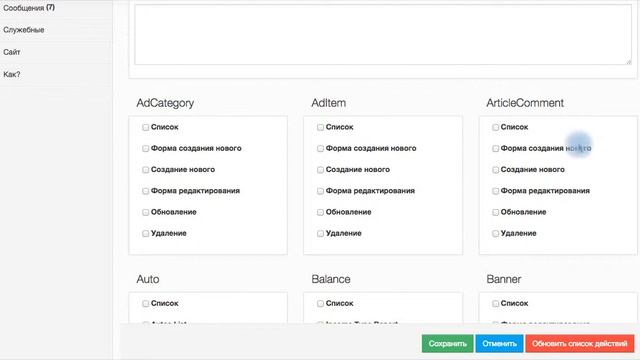
Task: Check Список under Balance
Action: pyautogui.click(x=320, y=304)
